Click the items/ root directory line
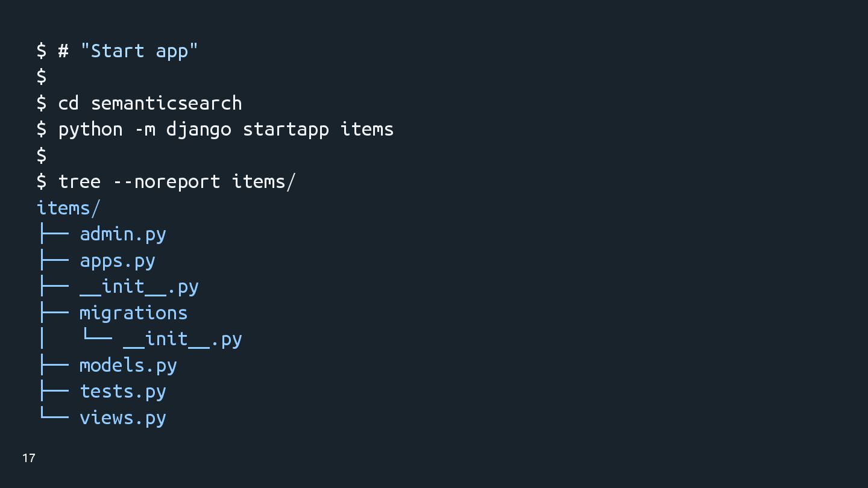 tap(69, 208)
